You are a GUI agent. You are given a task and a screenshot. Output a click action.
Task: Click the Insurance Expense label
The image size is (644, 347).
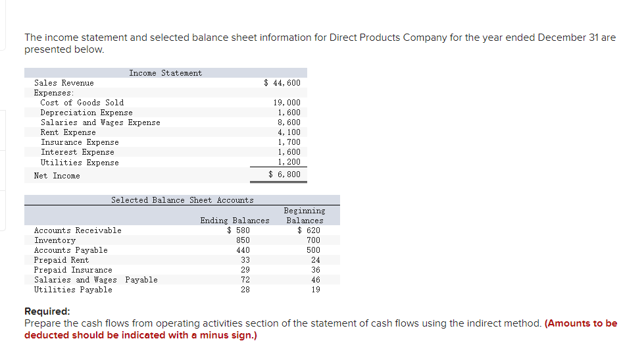(80, 142)
